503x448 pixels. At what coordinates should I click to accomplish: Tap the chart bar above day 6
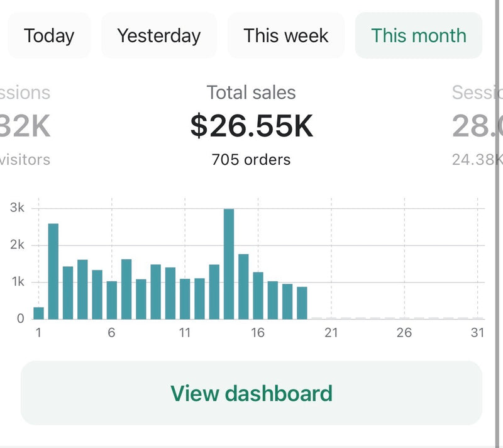pyautogui.click(x=112, y=300)
